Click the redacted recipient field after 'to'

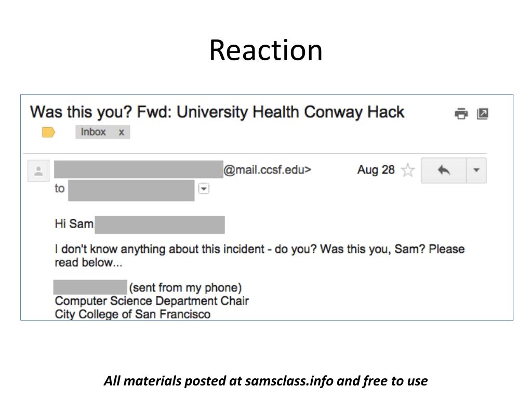click(x=131, y=191)
